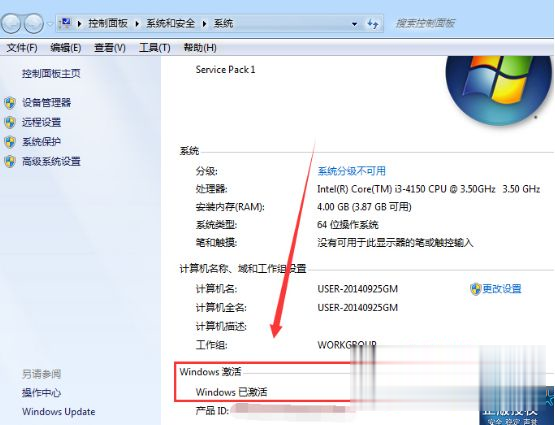Open Windows Update link
The width and height of the screenshot is (555, 425).
point(59,412)
